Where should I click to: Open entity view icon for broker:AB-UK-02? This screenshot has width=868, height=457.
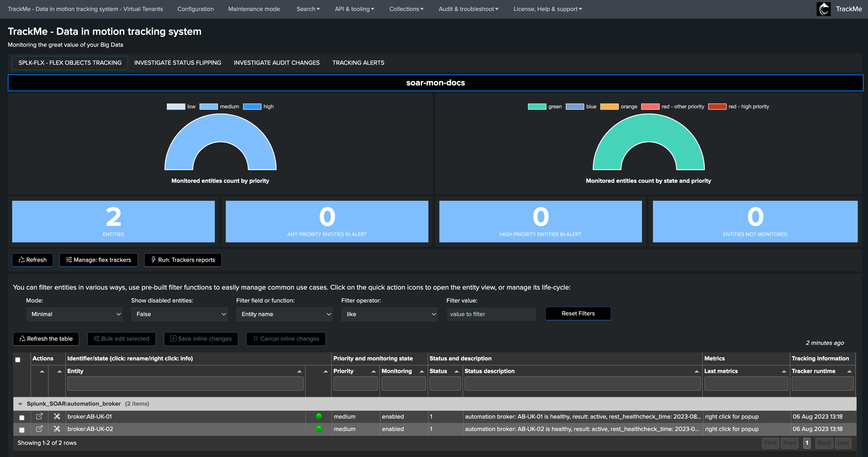pyautogui.click(x=39, y=429)
